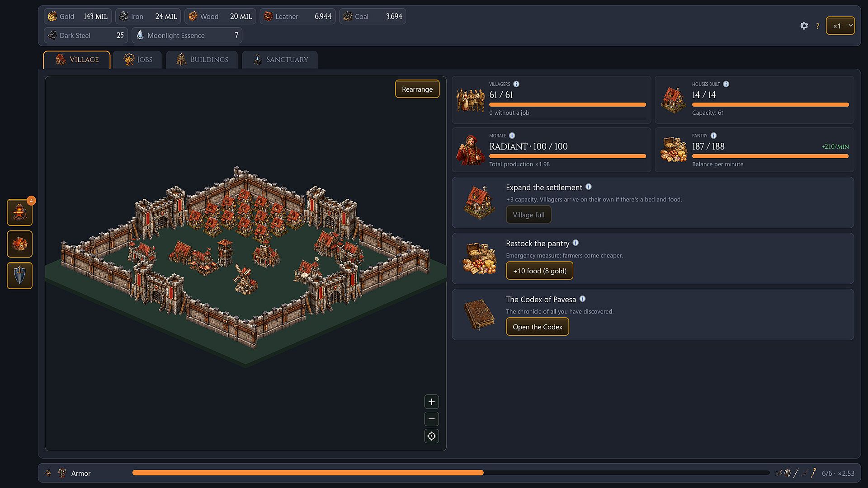The width and height of the screenshot is (868, 488).
Task: Show info for Restock the pantry
Action: [576, 243]
